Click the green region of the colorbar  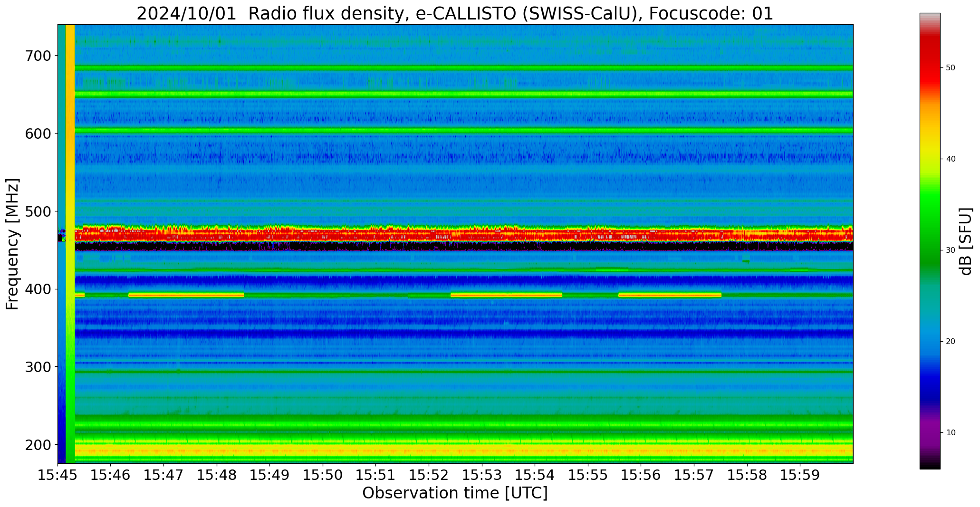930,223
